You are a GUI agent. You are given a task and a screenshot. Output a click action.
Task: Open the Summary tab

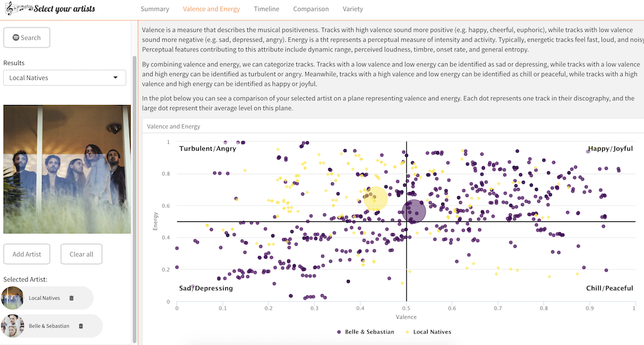155,9
